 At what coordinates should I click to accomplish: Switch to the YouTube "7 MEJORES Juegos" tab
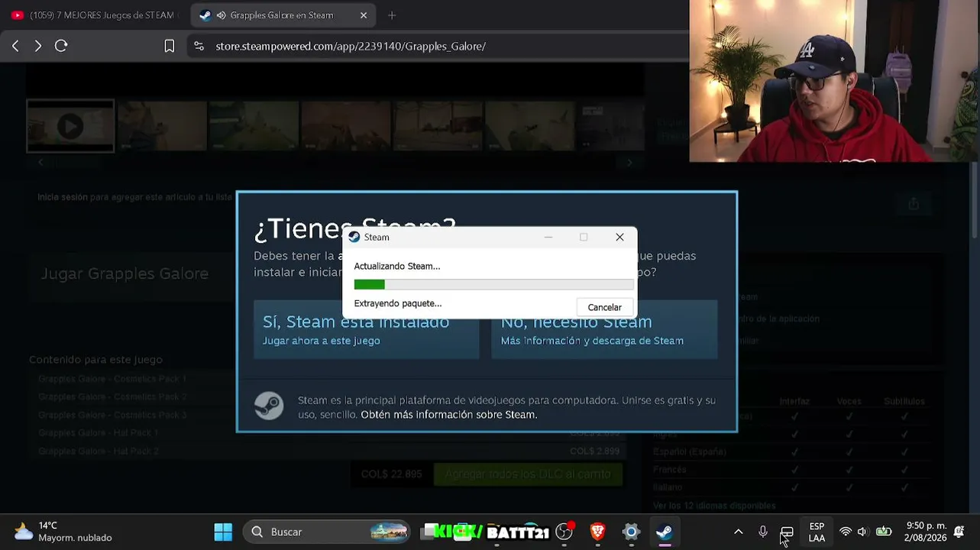pos(92,15)
